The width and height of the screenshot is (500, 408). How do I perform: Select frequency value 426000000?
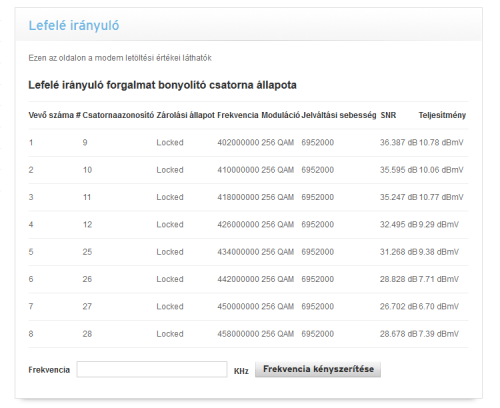pyautogui.click(x=238, y=225)
